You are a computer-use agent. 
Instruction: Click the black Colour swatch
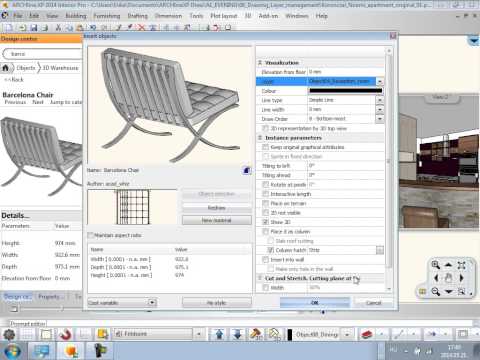tap(346, 91)
